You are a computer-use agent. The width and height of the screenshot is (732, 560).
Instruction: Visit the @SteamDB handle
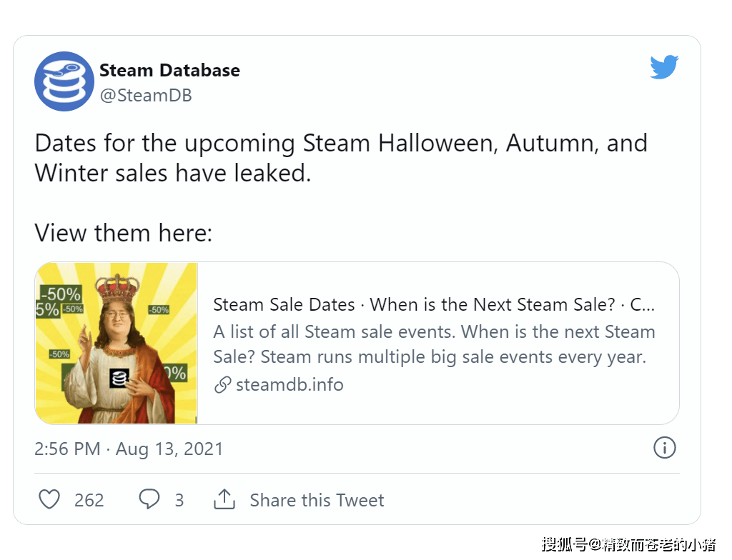coord(146,95)
